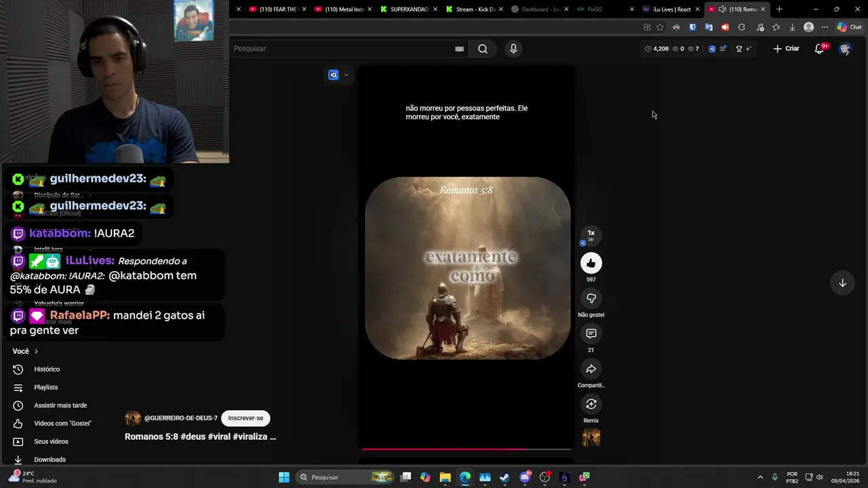Click the Short title 'Romanos 5:8 #deus #viral'
This screenshot has width=868, height=488.
click(x=200, y=436)
